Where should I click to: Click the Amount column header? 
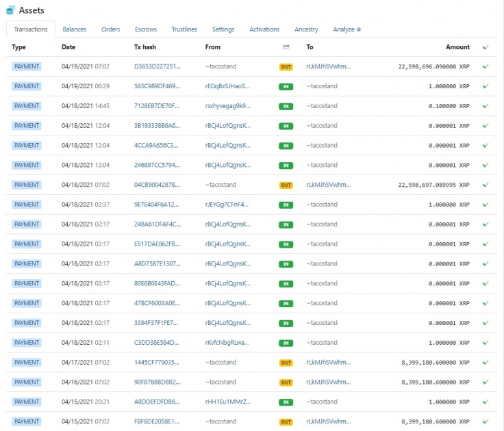coord(457,47)
